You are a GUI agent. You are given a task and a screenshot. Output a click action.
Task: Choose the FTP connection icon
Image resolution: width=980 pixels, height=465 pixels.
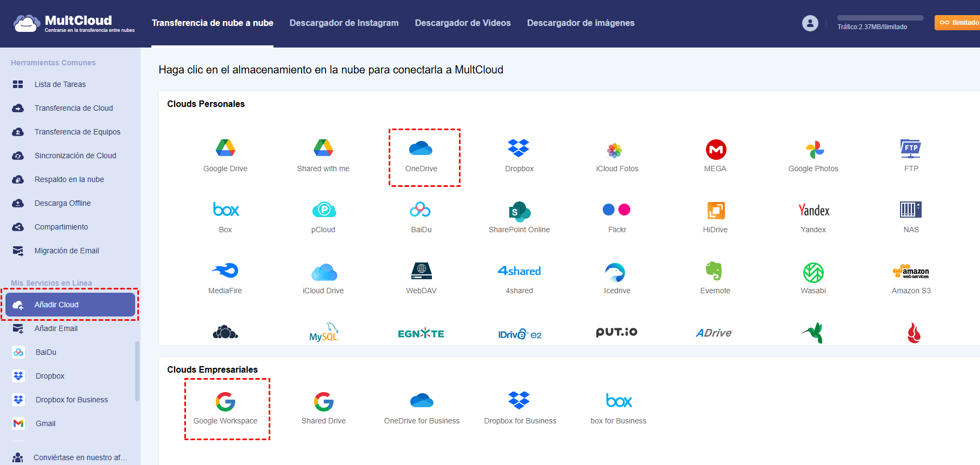pyautogui.click(x=911, y=149)
